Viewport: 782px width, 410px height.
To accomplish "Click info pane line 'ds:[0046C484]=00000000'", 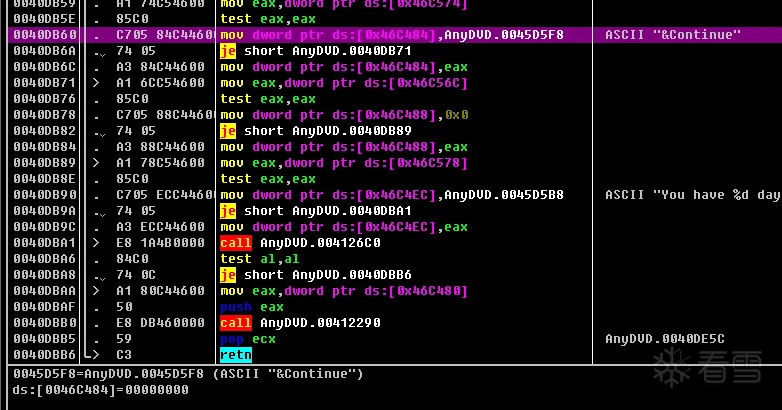I will point(100,390).
